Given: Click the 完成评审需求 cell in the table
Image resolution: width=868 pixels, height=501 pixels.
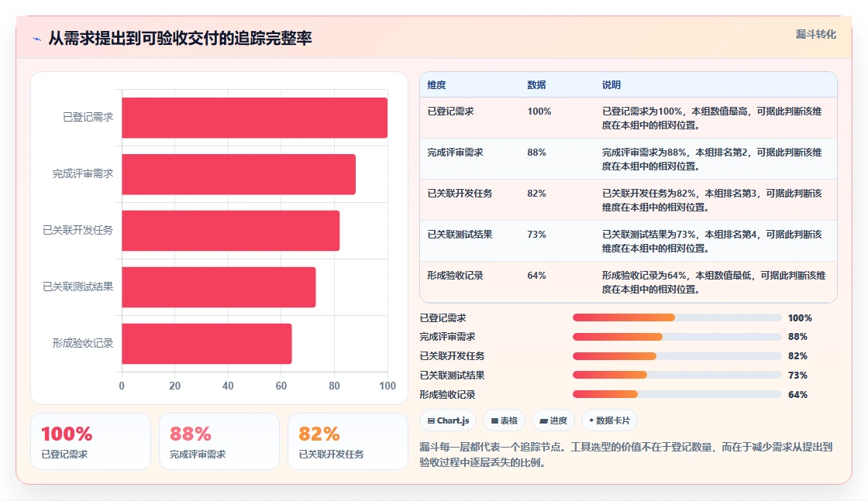Looking at the screenshot, I should point(455,152).
